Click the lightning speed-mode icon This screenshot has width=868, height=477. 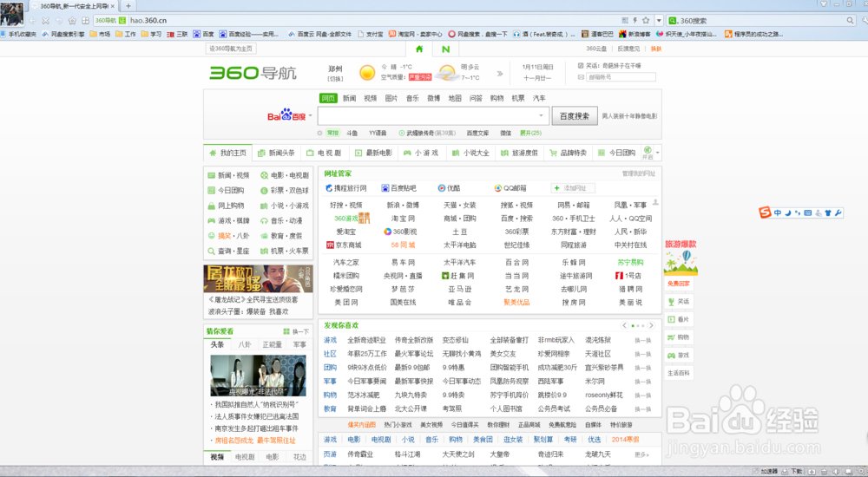coord(635,21)
